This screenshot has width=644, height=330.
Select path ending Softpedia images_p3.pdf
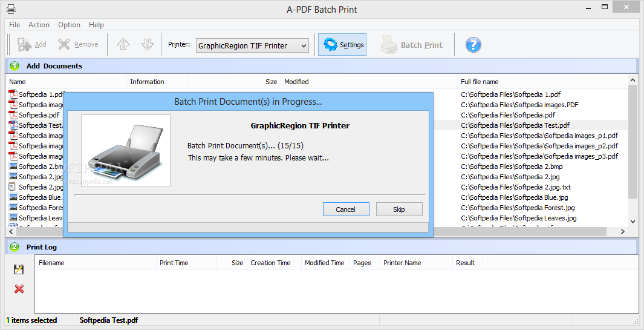(539, 156)
